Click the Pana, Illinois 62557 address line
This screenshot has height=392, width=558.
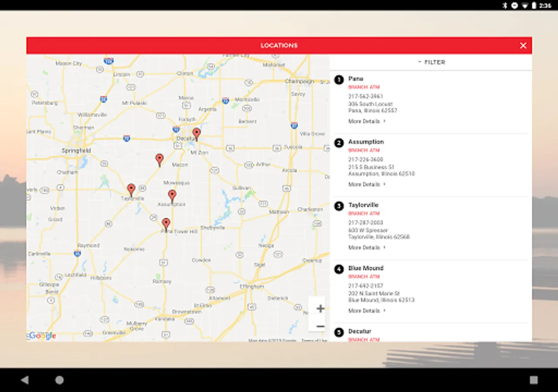[372, 111]
